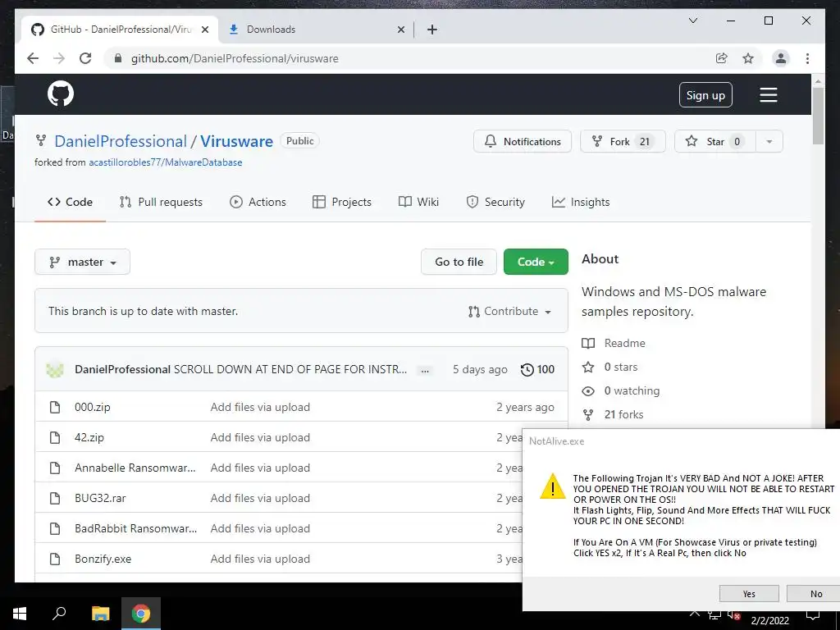Click the Chrome icon in the taskbar
Image resolution: width=840 pixels, height=630 pixels.
click(141, 614)
